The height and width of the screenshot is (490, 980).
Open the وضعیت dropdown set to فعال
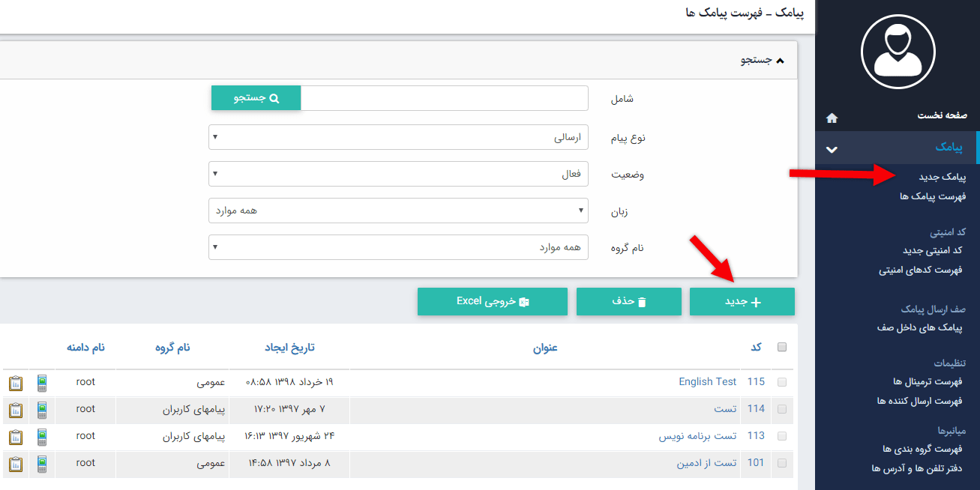[398, 174]
